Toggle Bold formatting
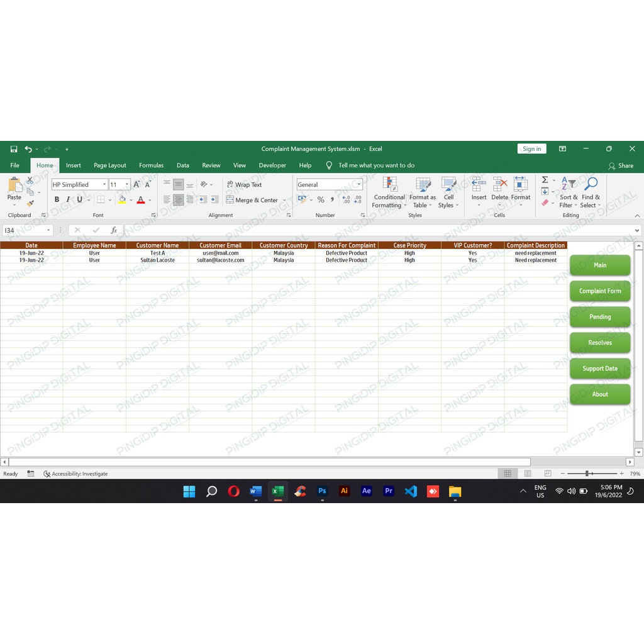 point(57,200)
